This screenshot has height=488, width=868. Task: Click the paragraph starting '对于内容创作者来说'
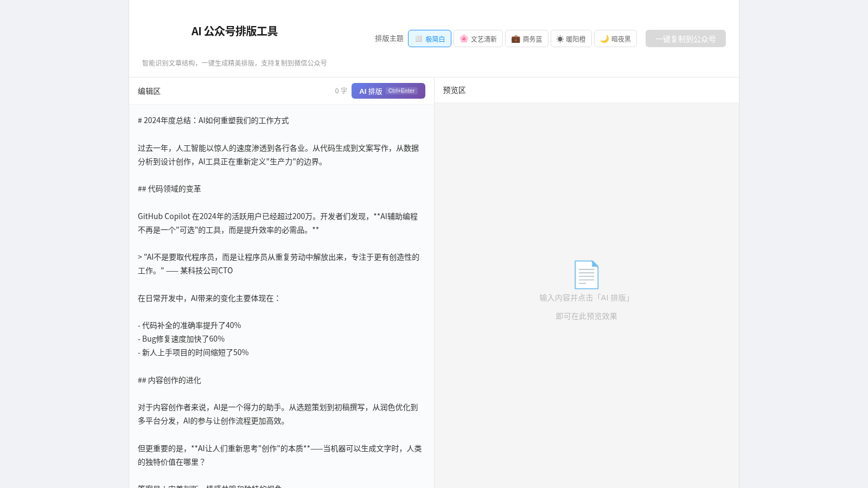click(278, 414)
